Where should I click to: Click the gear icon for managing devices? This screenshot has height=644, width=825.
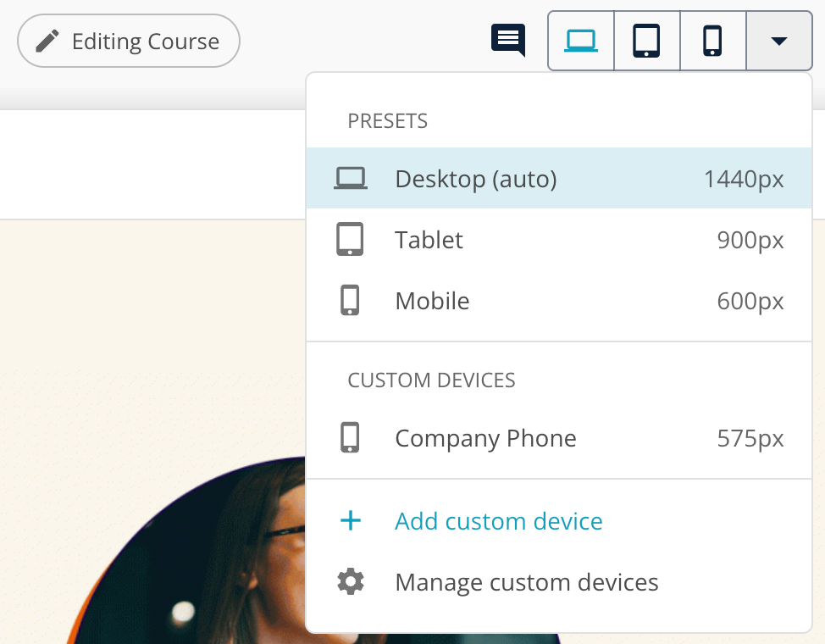[351, 582]
